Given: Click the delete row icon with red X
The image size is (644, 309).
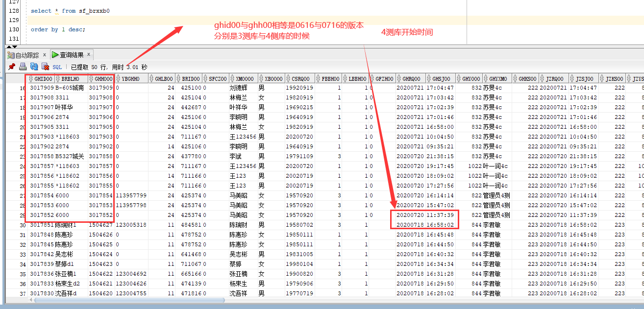Looking at the screenshot, I should click(45, 67).
